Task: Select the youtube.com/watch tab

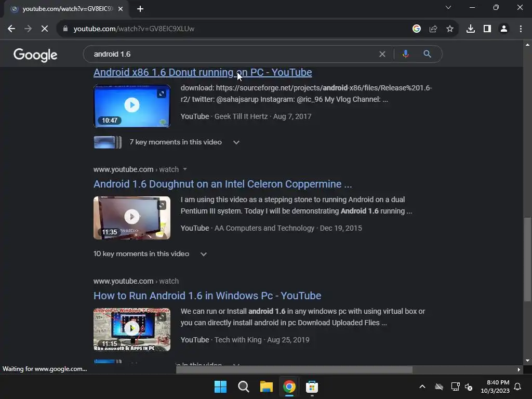Action: [66, 9]
